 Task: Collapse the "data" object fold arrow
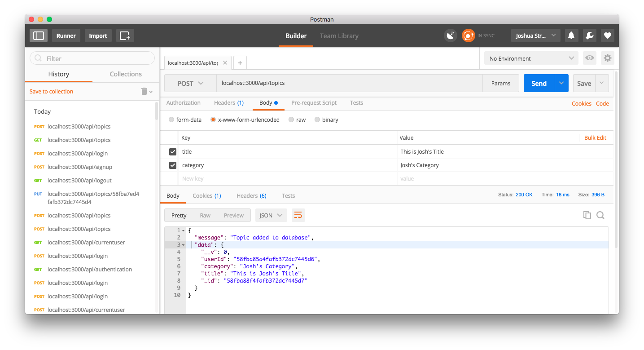pyautogui.click(x=183, y=245)
